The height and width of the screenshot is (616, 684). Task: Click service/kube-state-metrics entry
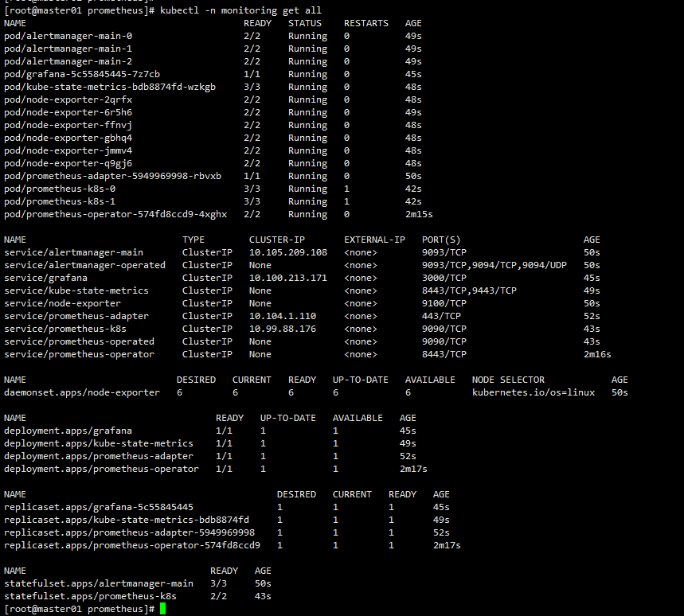76,290
